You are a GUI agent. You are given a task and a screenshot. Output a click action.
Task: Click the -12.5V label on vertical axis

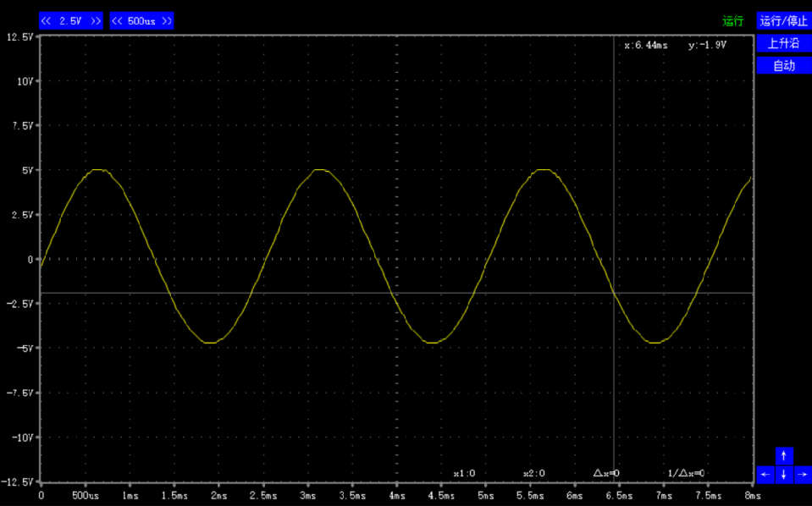[x=18, y=482]
